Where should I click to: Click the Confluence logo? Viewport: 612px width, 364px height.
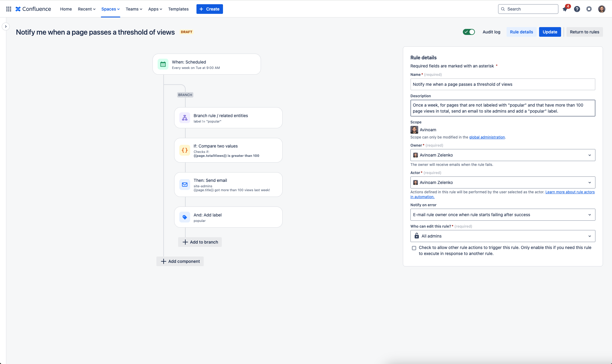[33, 9]
